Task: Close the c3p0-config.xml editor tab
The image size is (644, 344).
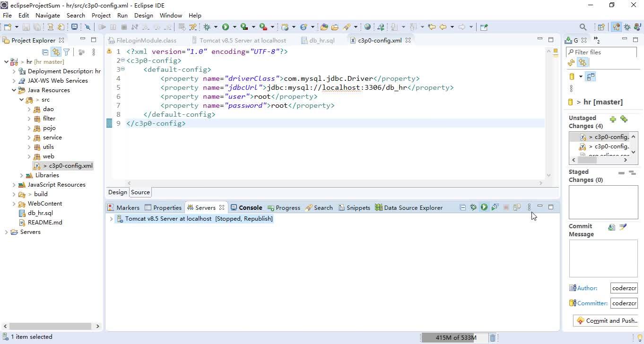Action: [408, 40]
